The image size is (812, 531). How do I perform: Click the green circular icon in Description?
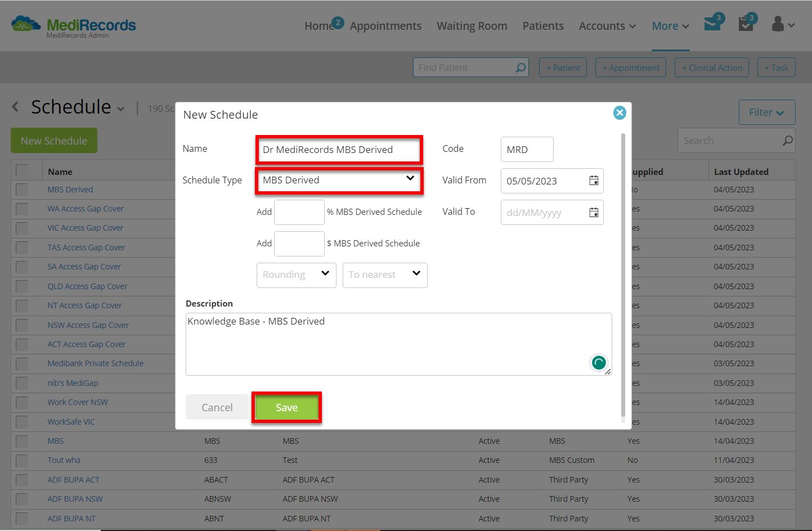(x=599, y=363)
